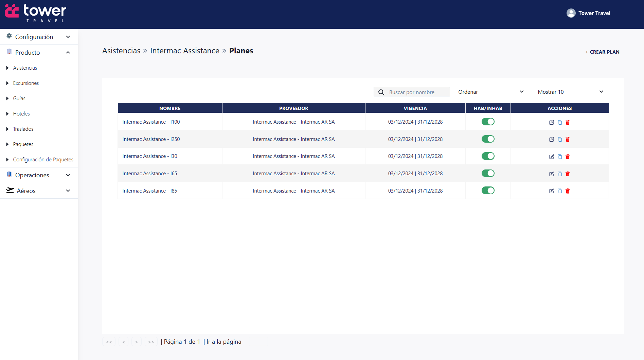The height and width of the screenshot is (360, 644).
Task: Delete the Intermac Assistance - I30 plan
Action: pos(568,157)
